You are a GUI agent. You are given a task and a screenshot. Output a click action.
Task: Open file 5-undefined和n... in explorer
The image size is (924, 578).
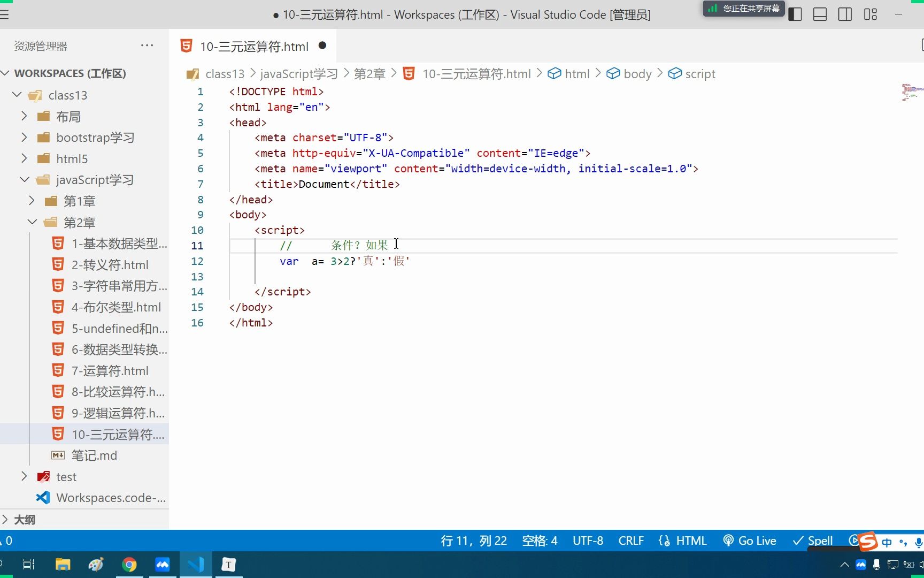[109, 328]
